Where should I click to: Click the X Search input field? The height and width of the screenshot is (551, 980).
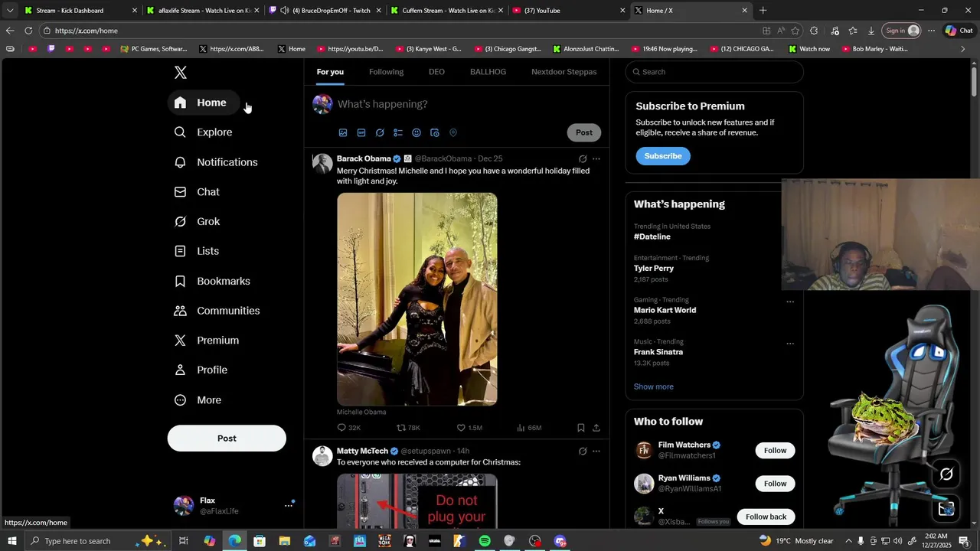click(714, 72)
